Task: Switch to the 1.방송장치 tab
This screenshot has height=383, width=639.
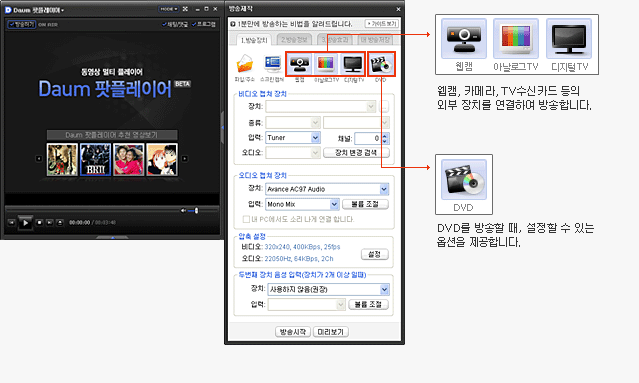Action: tap(253, 40)
